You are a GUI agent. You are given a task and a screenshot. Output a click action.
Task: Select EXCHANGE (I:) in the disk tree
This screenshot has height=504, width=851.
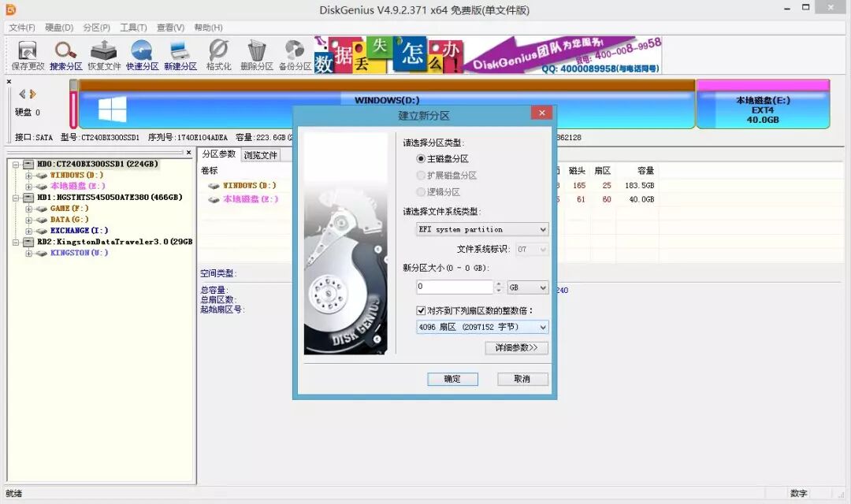pyautogui.click(x=80, y=231)
